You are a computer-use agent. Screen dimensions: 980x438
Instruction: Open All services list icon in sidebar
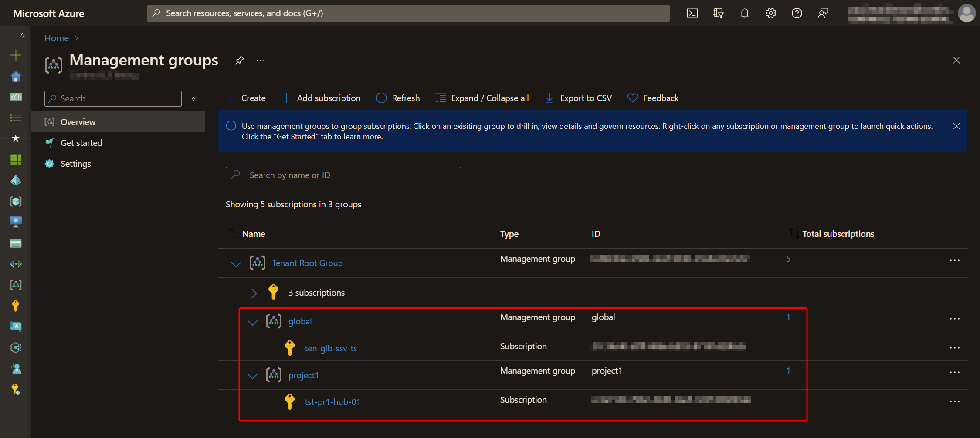pyautogui.click(x=16, y=118)
